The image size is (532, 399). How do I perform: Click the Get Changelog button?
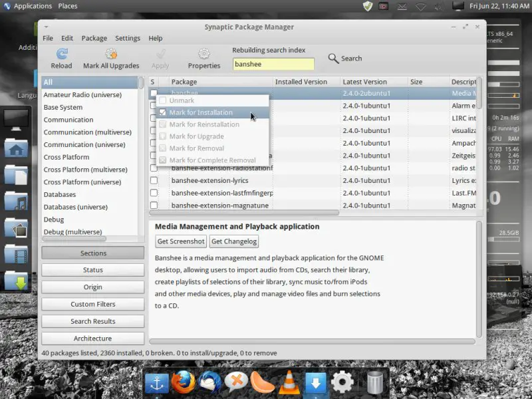tap(234, 241)
